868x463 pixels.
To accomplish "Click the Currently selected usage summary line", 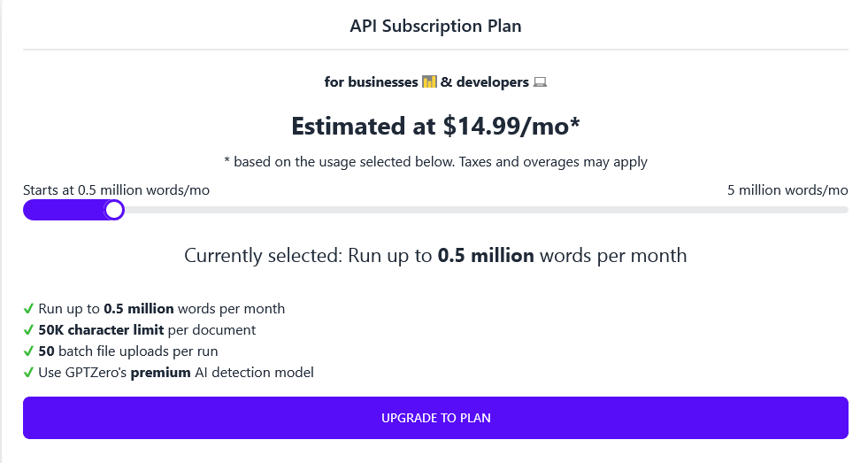I will click(x=435, y=255).
